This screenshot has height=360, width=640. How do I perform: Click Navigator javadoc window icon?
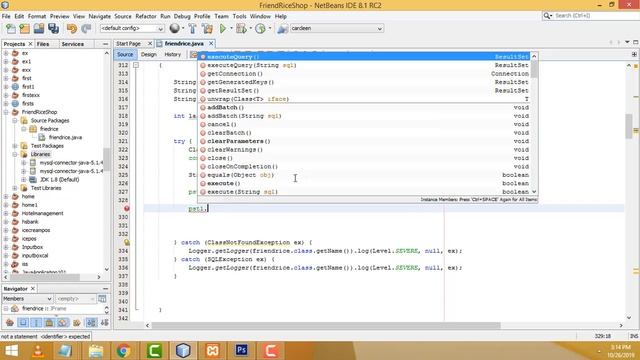(102, 299)
